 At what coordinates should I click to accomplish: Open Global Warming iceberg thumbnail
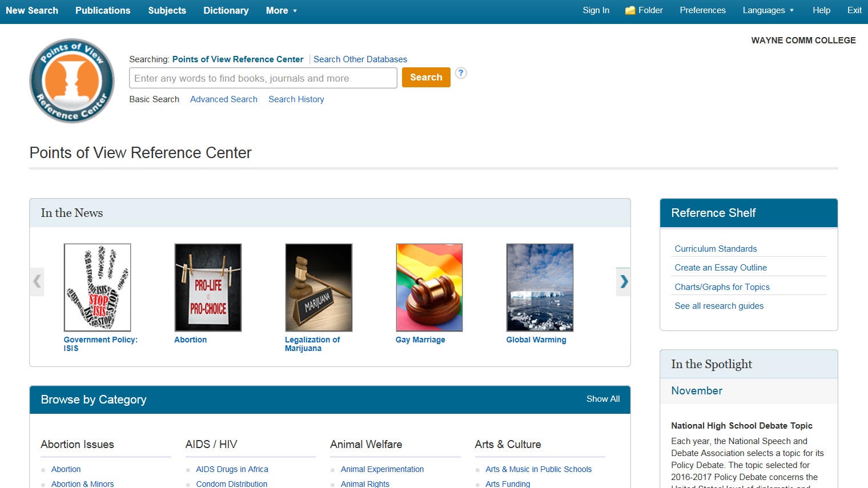click(540, 288)
